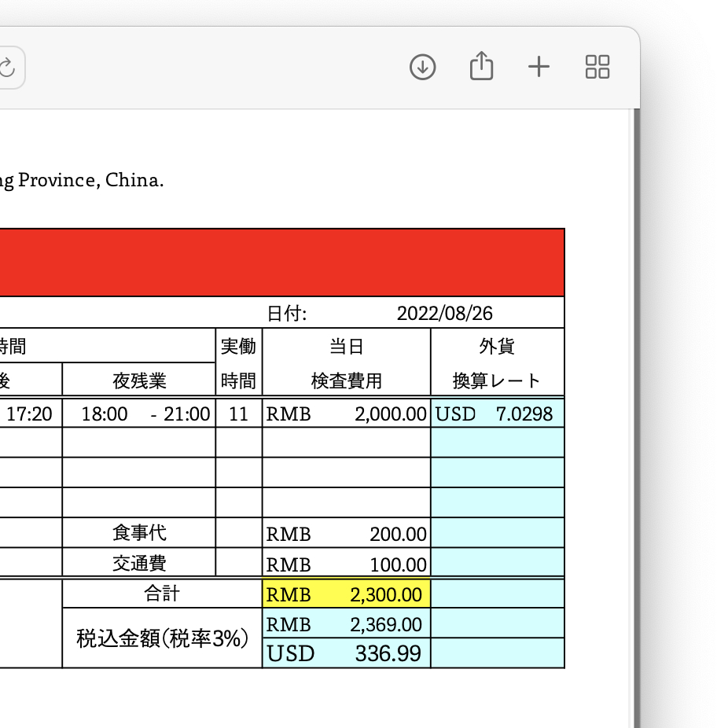Click the 18:00 - 21:00 overtime cell

point(139,414)
